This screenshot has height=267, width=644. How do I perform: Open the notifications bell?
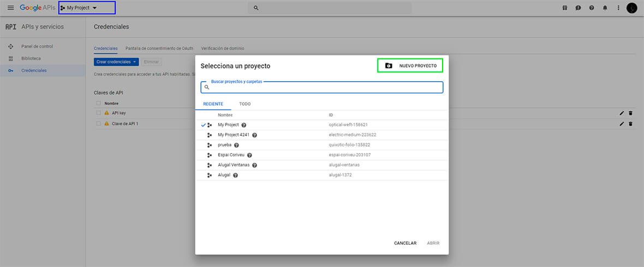pyautogui.click(x=605, y=8)
